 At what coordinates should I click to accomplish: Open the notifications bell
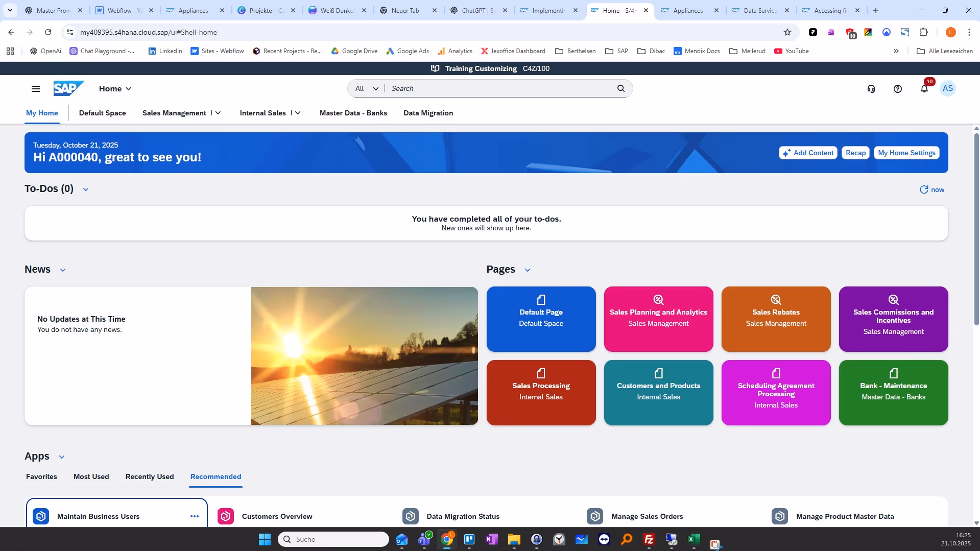924,89
